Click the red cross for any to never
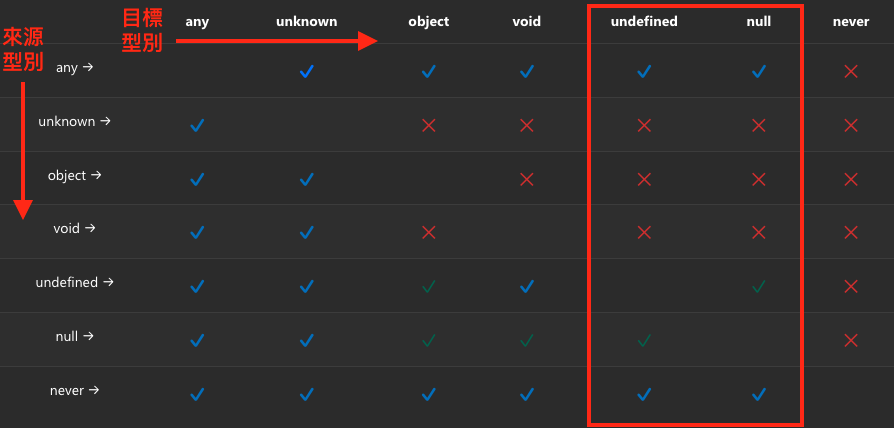This screenshot has height=428, width=894. 851,71
